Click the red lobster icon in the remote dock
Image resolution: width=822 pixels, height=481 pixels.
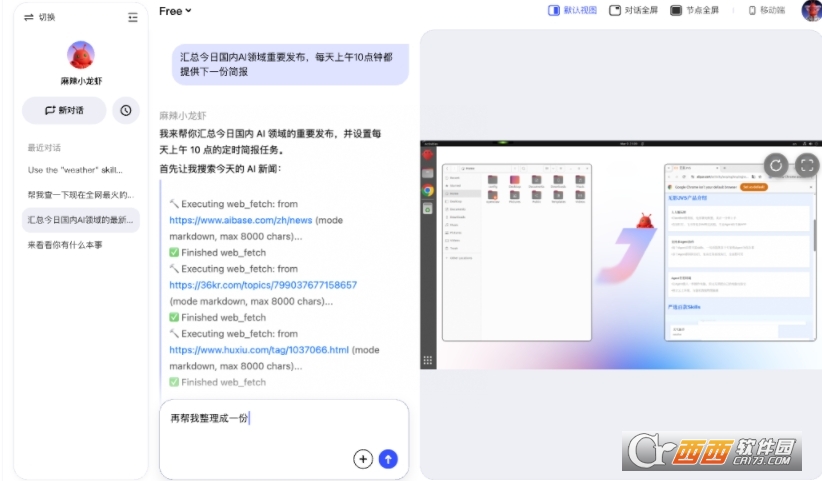(x=428, y=155)
